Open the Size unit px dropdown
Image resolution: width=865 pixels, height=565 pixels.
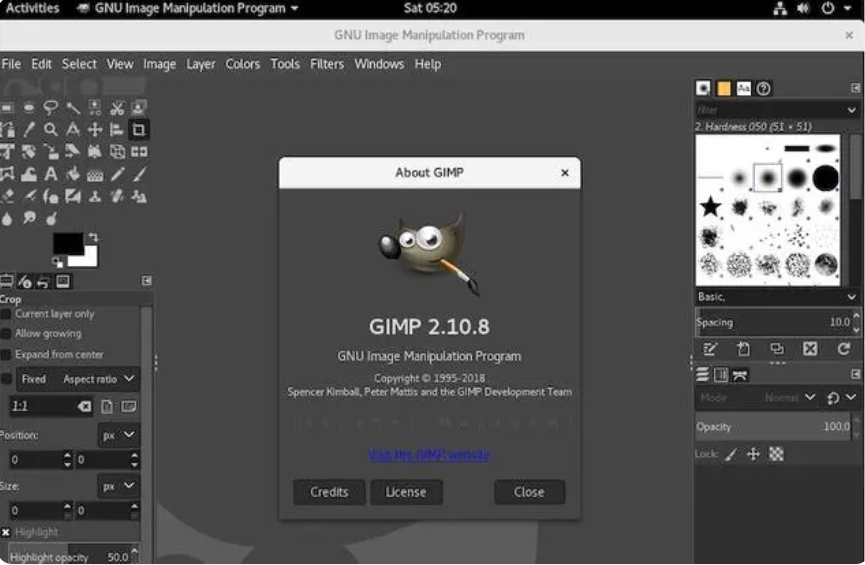pos(118,486)
